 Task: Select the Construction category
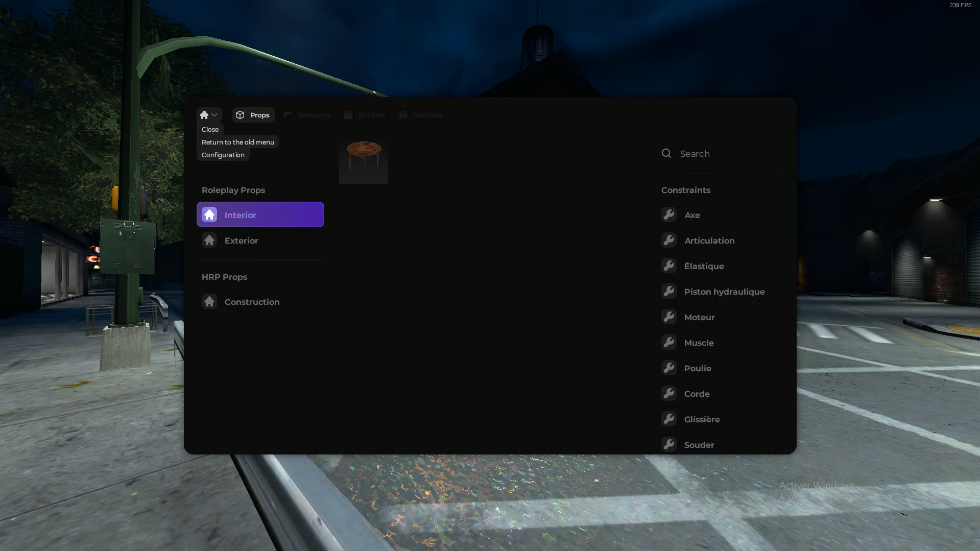(x=260, y=301)
